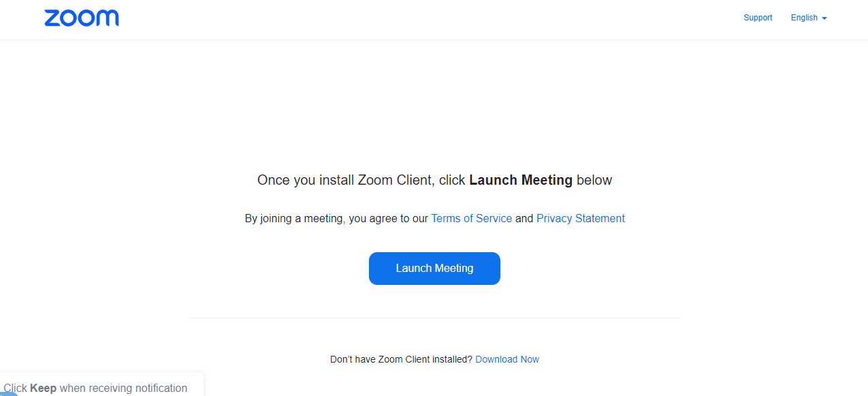Click the dropdown arrow next to English
Screen dimensions: 868x396
[x=823, y=18]
